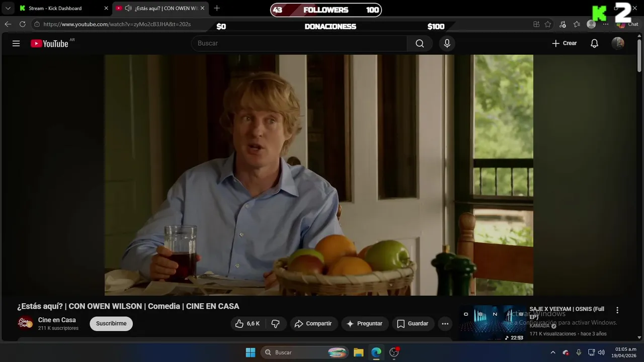The width and height of the screenshot is (644, 362).
Task: Open network icon in system tray
Action: (x=591, y=352)
